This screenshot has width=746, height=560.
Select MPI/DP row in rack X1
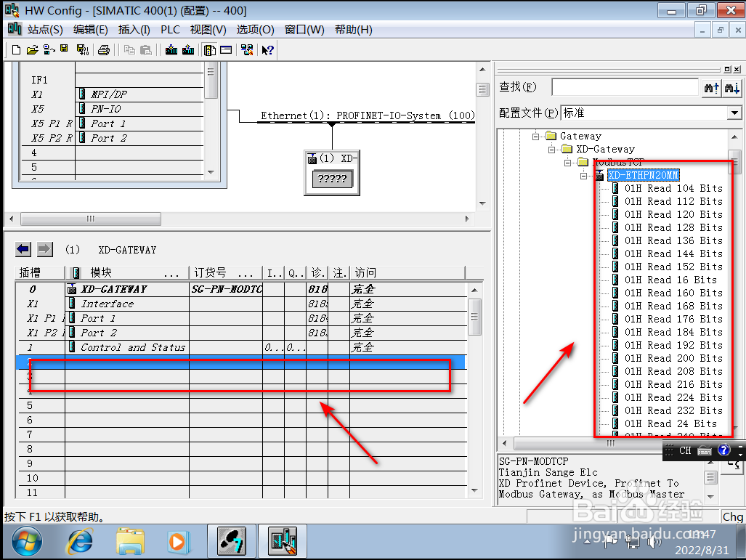(113, 94)
